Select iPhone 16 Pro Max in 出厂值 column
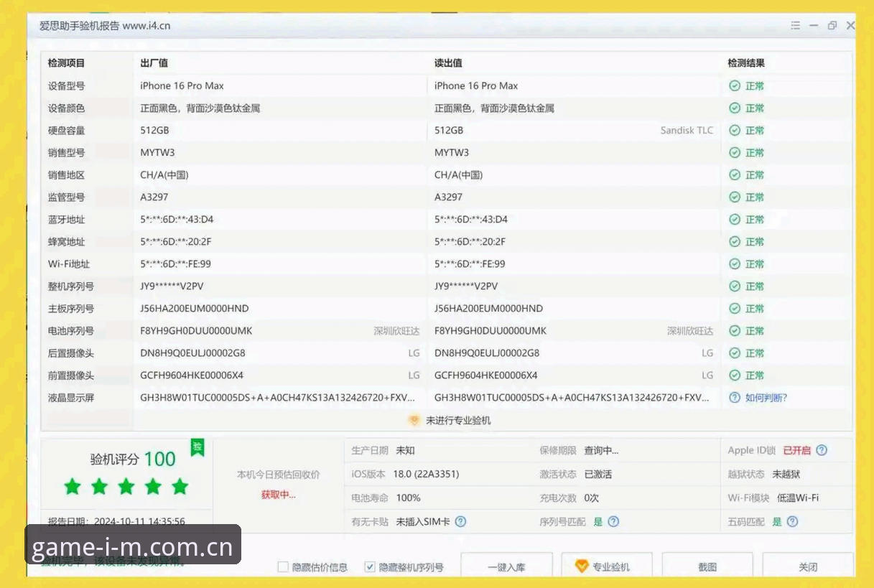 182,85
